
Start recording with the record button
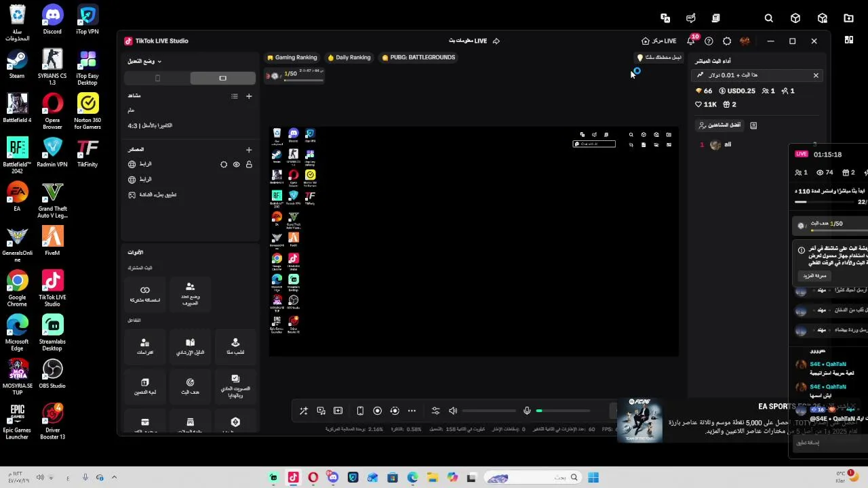pos(378,411)
